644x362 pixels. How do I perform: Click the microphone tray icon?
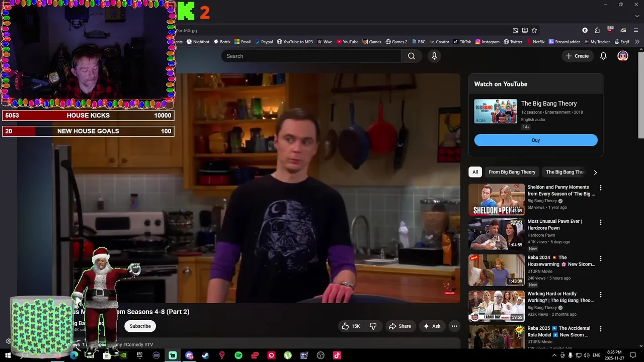[x=570, y=355]
